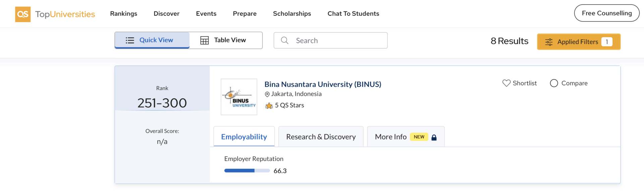Click the 'Overall Score:' label
The image size is (644, 192).
(162, 131)
